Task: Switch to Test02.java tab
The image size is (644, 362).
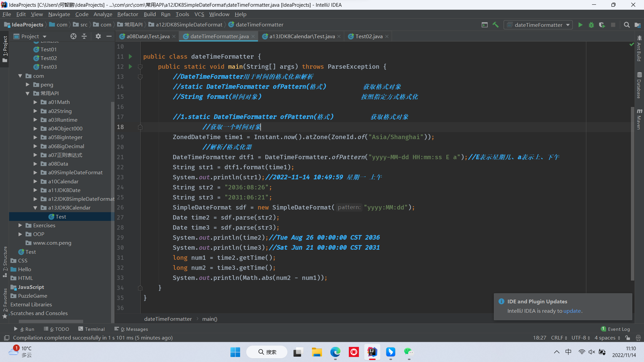Action: (369, 36)
